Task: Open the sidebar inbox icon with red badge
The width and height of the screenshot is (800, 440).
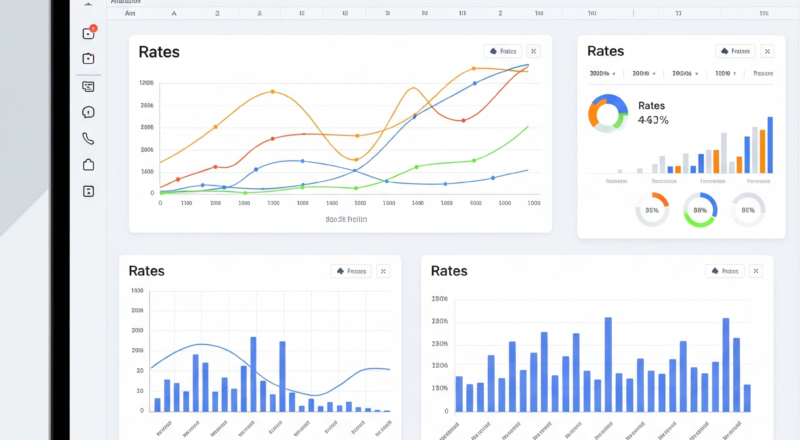Action: pos(89,33)
